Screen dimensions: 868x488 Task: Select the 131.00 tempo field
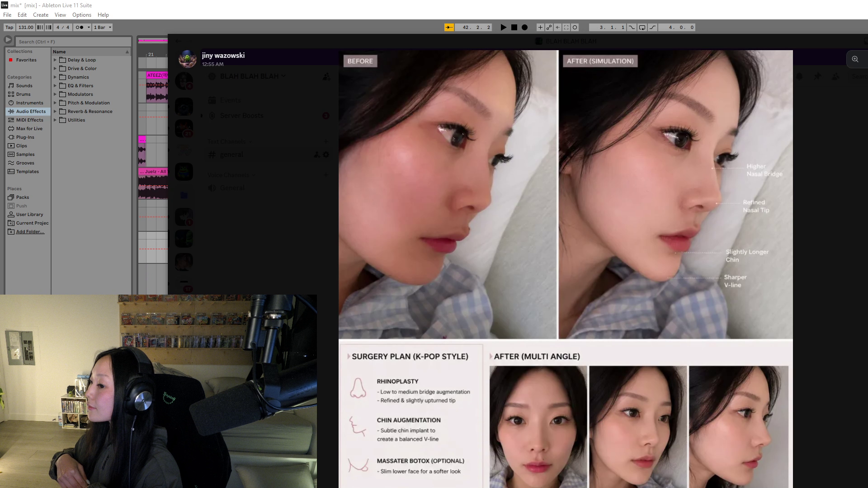click(x=26, y=28)
